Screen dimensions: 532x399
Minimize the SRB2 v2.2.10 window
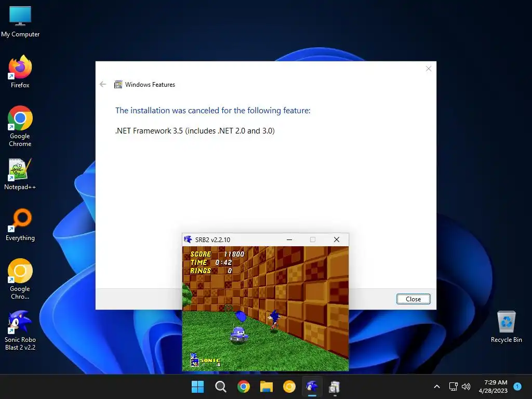289,240
